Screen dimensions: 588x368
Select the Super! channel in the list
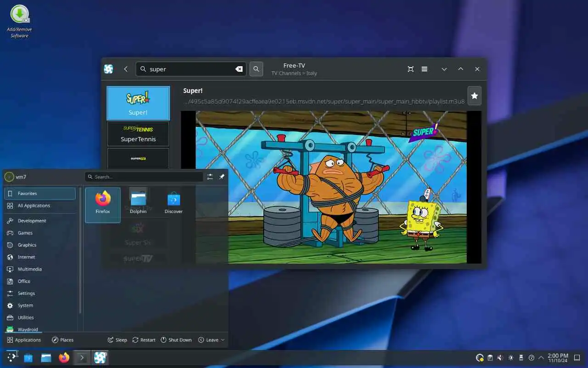[x=138, y=103]
